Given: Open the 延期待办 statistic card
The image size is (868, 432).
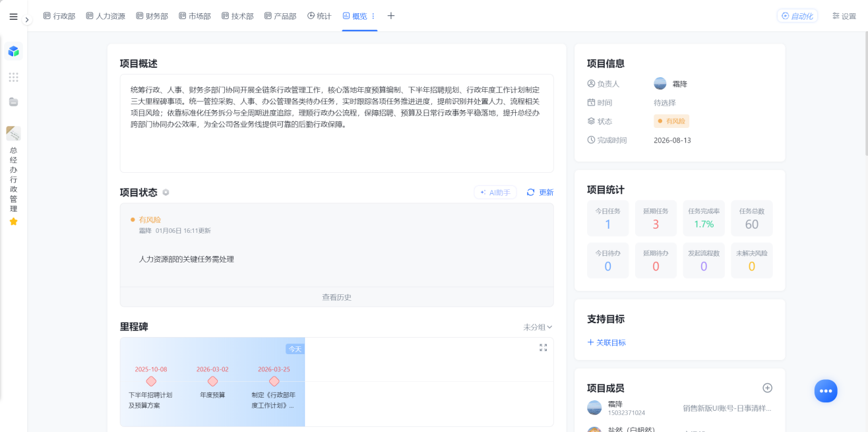Looking at the screenshot, I should [x=656, y=261].
